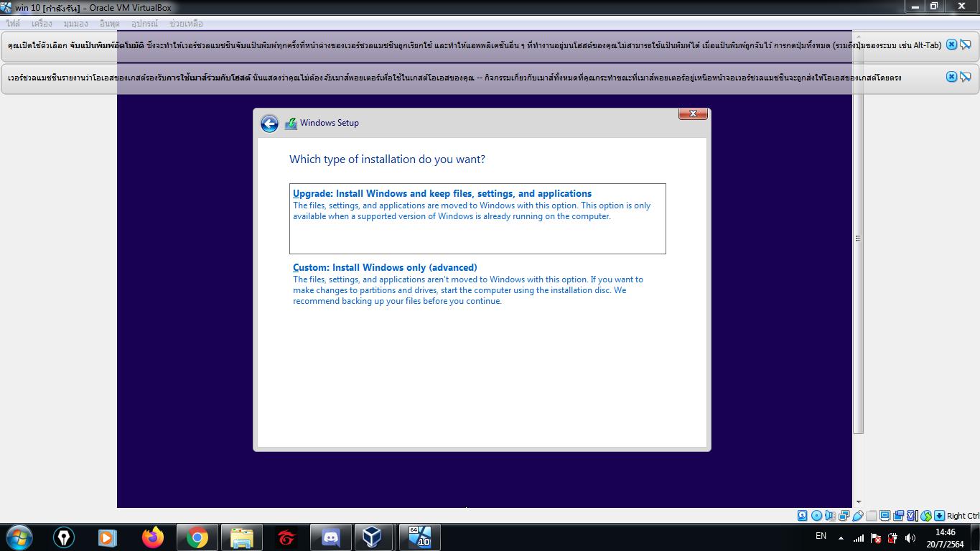The height and width of the screenshot is (551, 980).
Task: Click the optical disk status icon
Action: click(816, 516)
